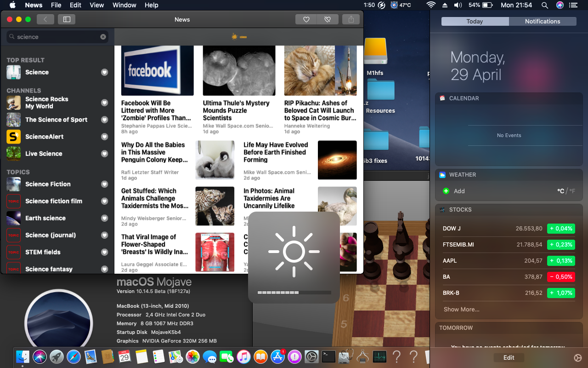Select DOW J stock row
Screen dimensions: 588x368
(x=509, y=228)
